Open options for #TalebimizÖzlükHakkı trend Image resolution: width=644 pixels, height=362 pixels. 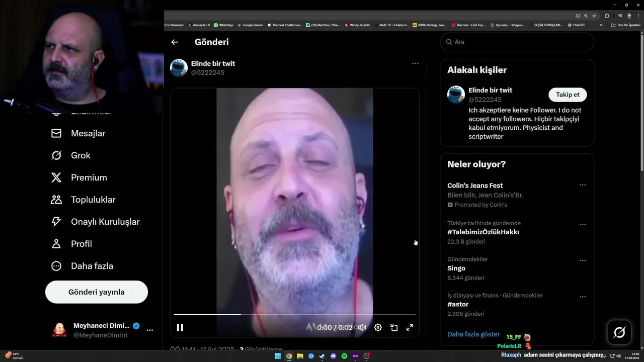pos(583,224)
